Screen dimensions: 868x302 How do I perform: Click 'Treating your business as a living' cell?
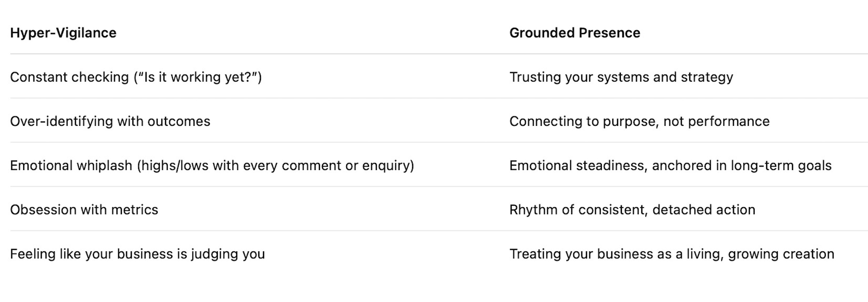672,254
